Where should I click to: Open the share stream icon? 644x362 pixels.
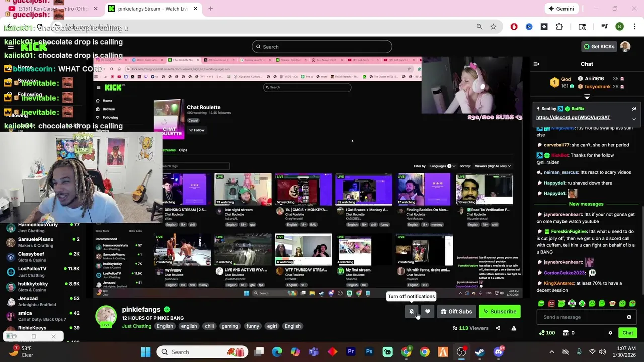coord(498,328)
